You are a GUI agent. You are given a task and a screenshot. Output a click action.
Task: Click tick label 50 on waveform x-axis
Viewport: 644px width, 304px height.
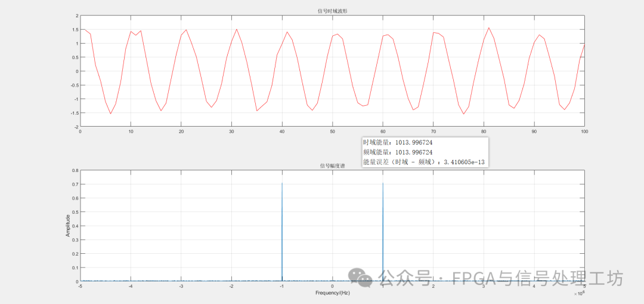pos(332,131)
